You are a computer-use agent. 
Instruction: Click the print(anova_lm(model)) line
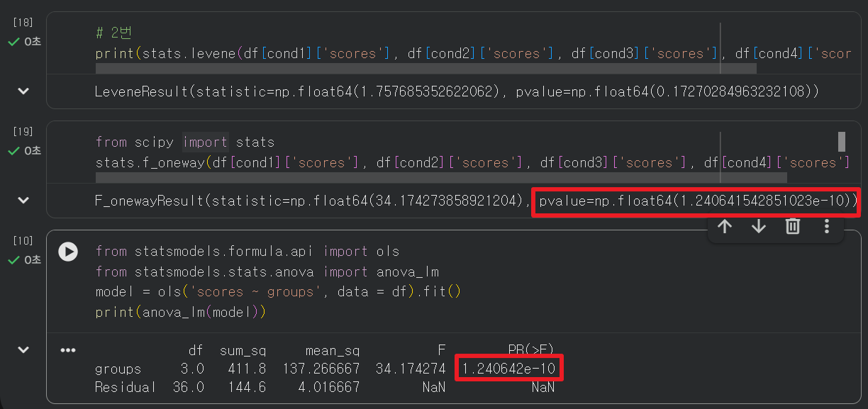(x=181, y=312)
